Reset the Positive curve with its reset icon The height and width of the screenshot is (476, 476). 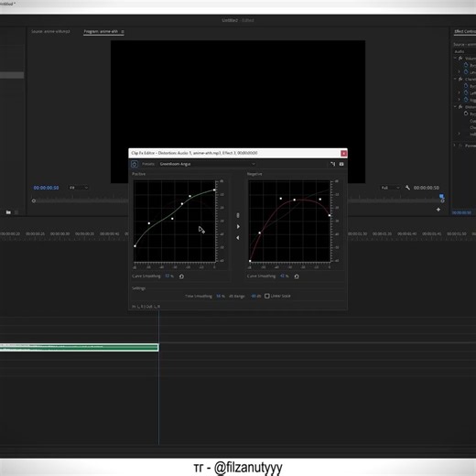181,276
